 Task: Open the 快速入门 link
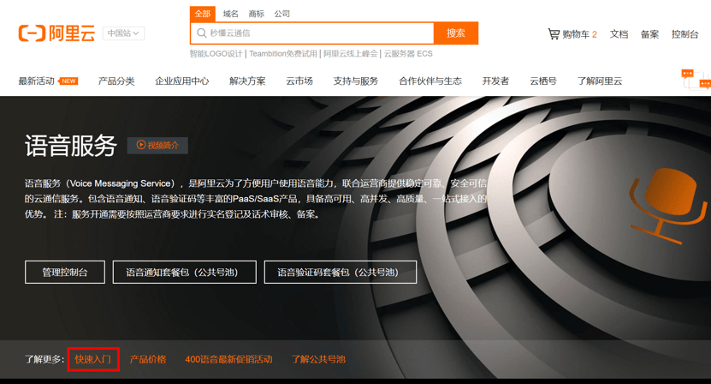click(93, 359)
